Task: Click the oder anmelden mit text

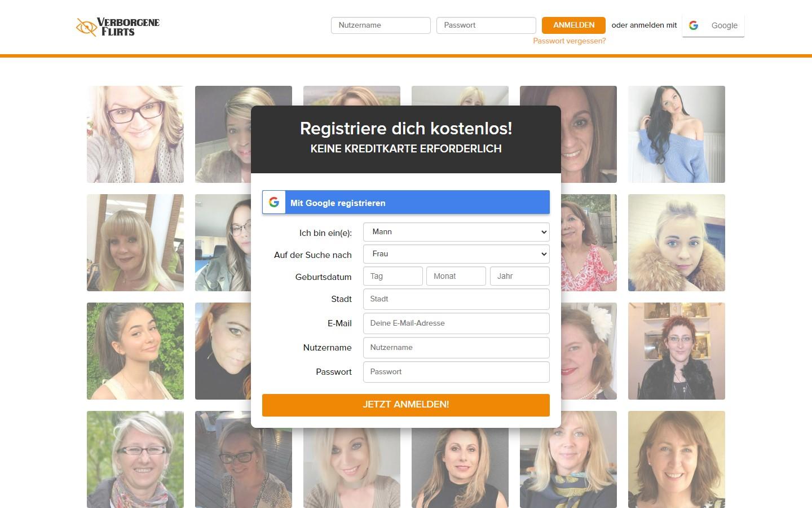Action: 644,25
